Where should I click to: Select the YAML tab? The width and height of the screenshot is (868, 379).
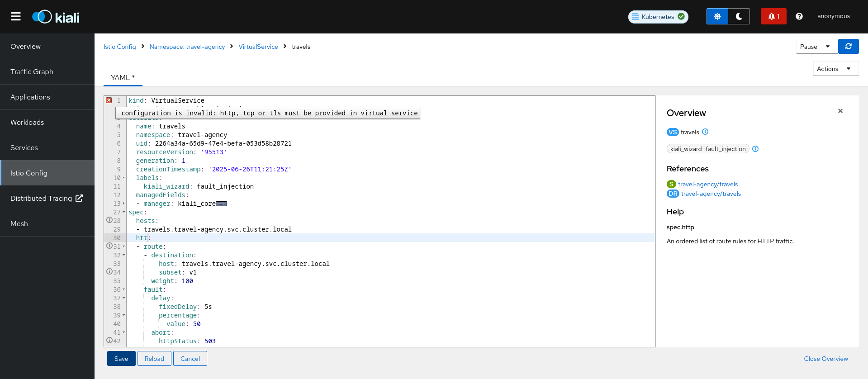[123, 78]
